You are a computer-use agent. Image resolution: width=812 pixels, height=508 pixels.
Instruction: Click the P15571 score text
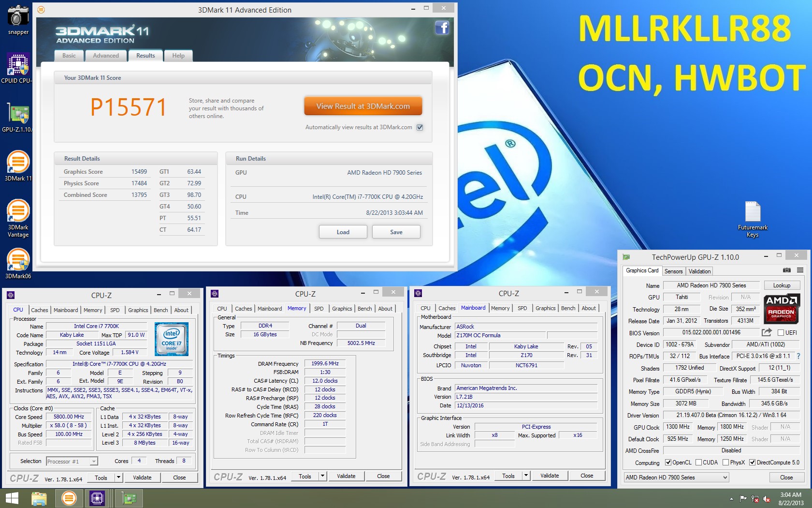pyautogui.click(x=129, y=107)
